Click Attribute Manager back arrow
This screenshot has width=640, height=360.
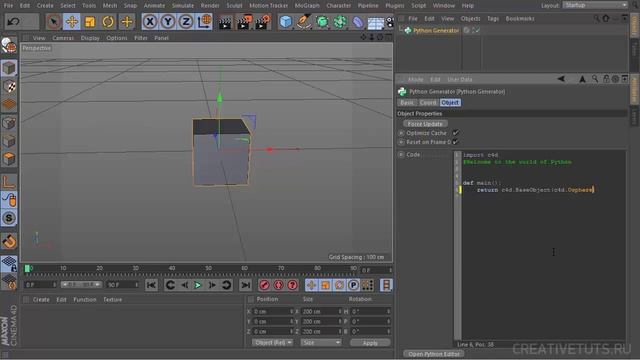click(x=561, y=79)
